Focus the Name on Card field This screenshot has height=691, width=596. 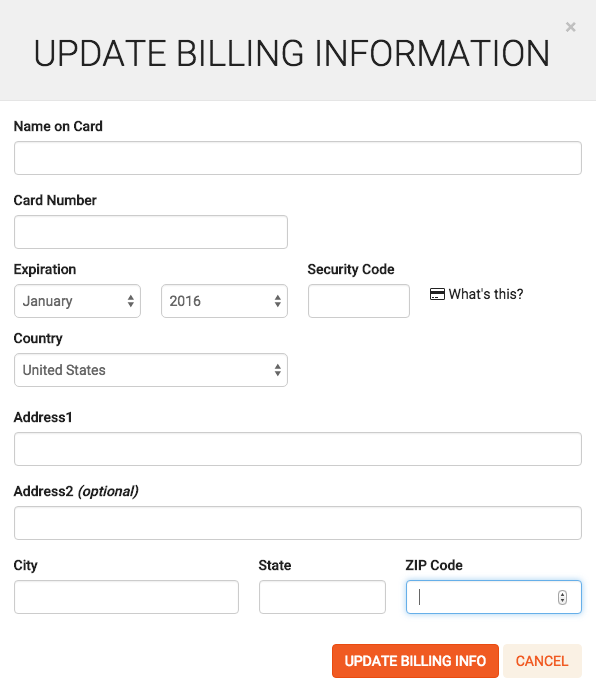tap(298, 158)
